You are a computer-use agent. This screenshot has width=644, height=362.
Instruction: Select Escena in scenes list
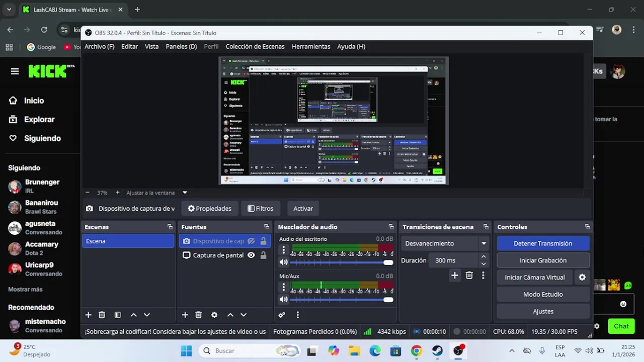tap(128, 241)
